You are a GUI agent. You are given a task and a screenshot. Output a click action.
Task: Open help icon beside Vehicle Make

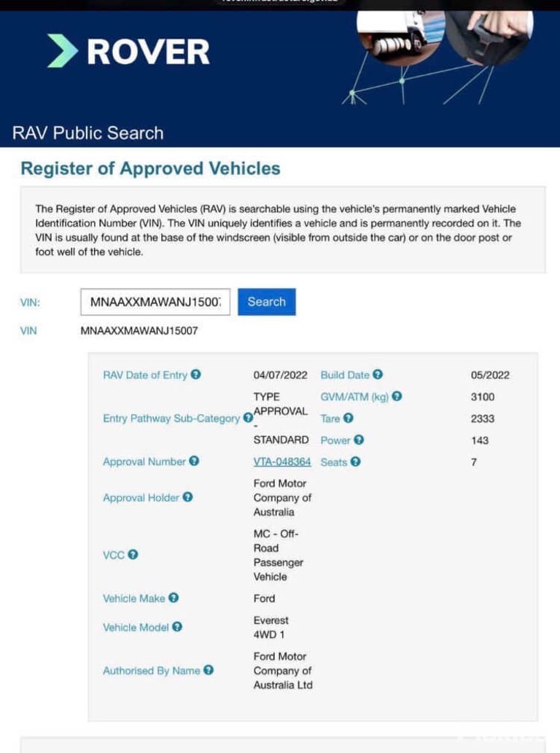[174, 598]
